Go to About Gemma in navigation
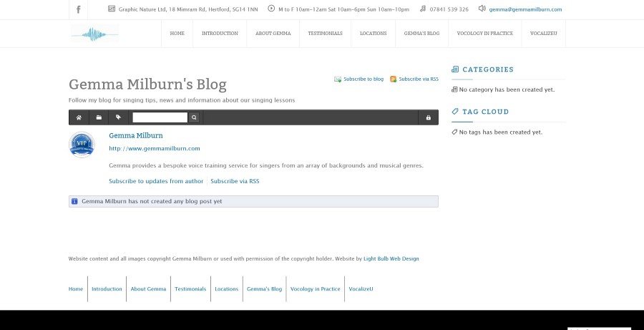644x330 pixels. 273,34
